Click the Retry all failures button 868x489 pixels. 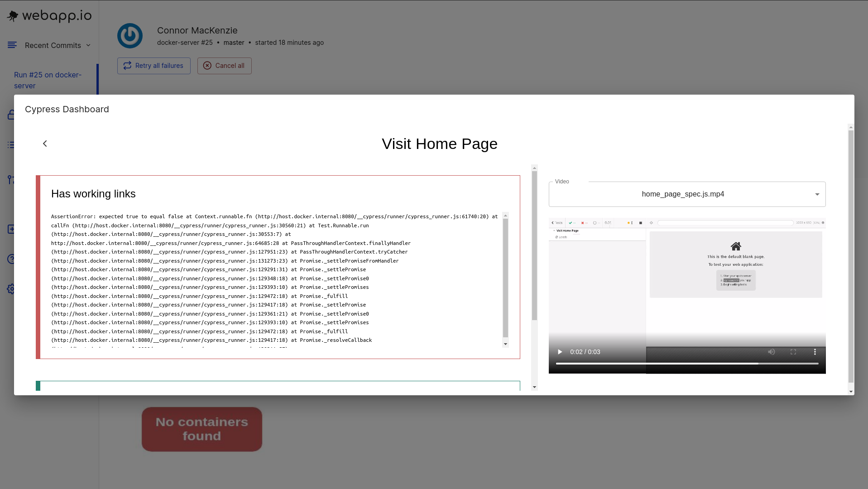pos(154,66)
